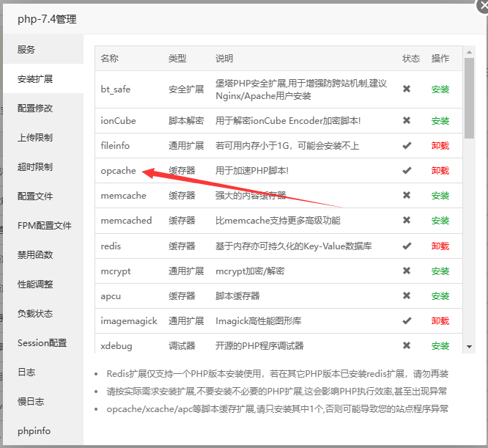Screen dimensions: 488x448
Task: Open Session配置 sidebar item
Action: point(43,342)
